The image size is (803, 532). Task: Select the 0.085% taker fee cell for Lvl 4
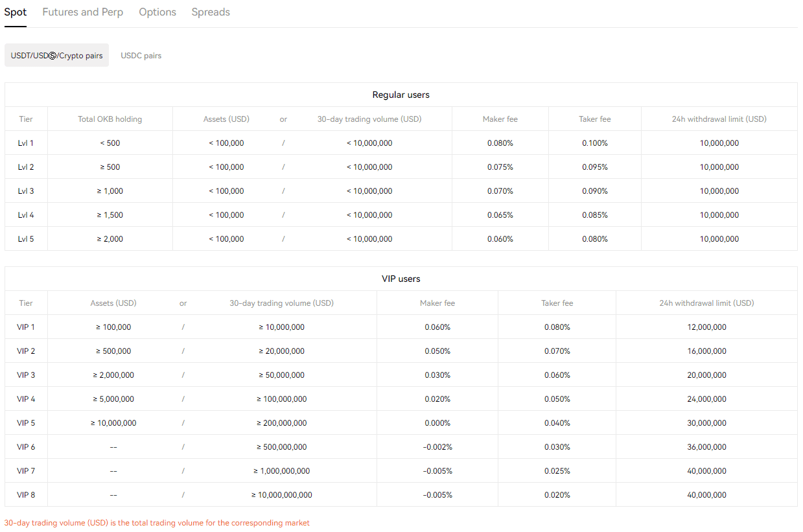click(x=594, y=215)
